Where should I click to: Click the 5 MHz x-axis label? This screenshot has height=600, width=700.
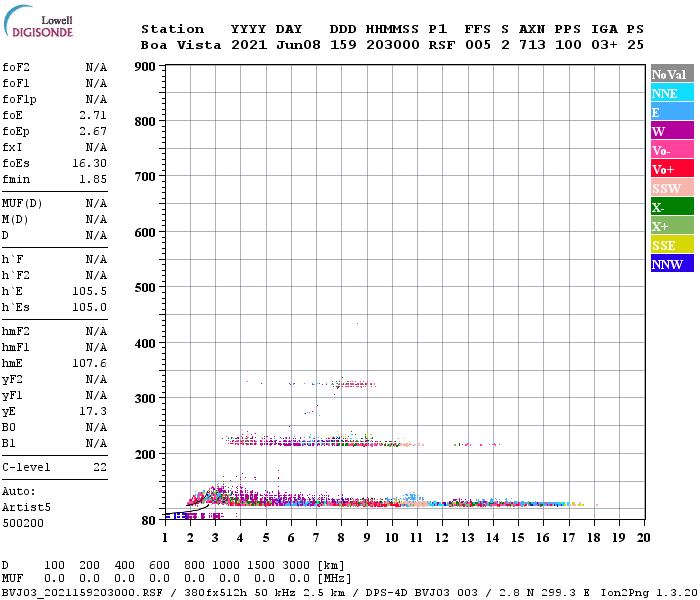[x=266, y=538]
